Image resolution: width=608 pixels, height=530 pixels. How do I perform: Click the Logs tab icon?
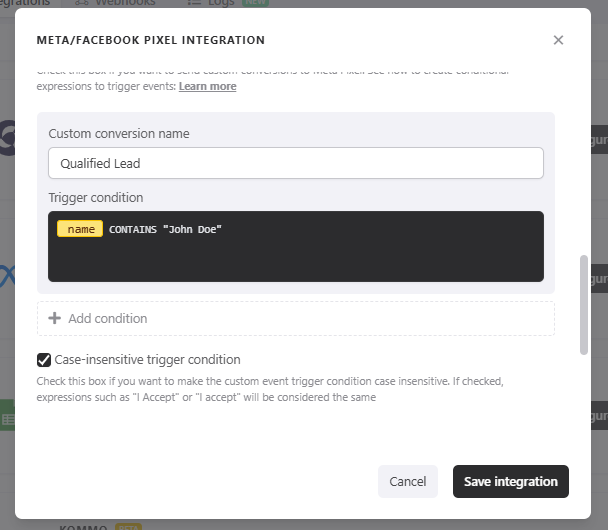click(x=193, y=3)
